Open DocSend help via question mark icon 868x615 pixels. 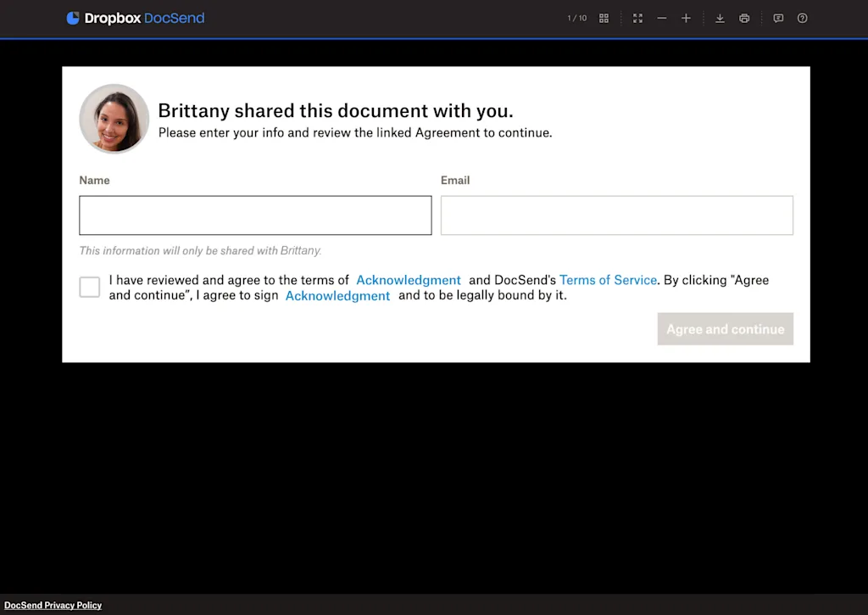pos(802,18)
